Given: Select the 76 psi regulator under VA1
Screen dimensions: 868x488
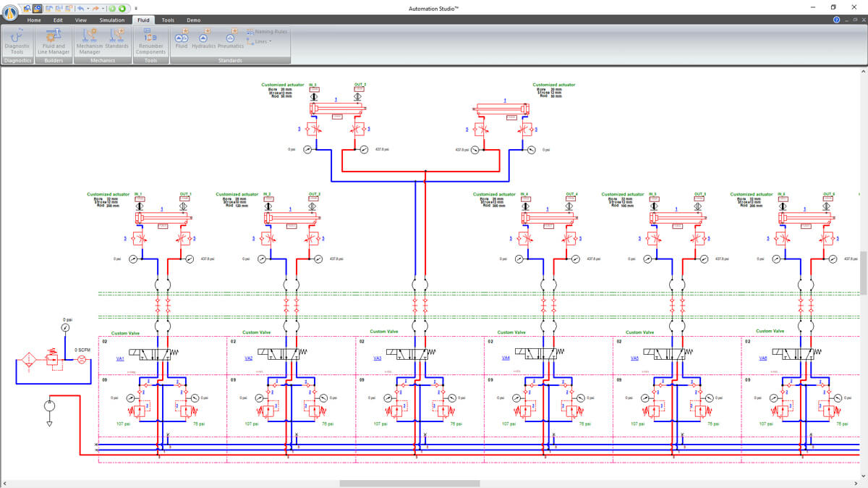Looking at the screenshot, I should click(187, 411).
